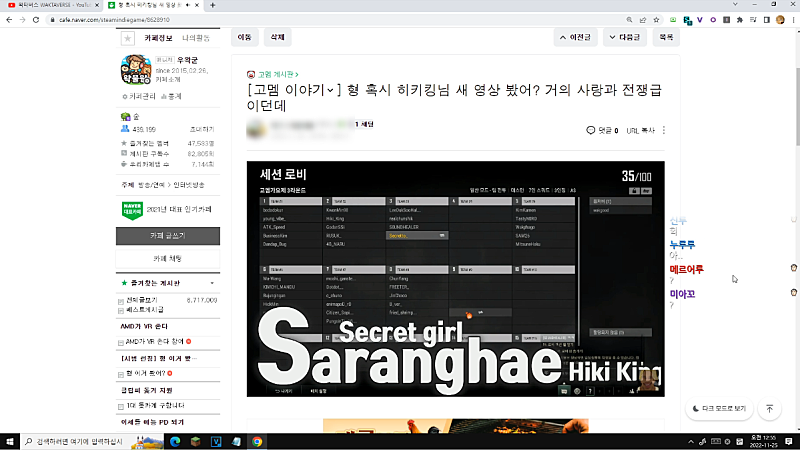Click the Windows Start button

coord(10,441)
